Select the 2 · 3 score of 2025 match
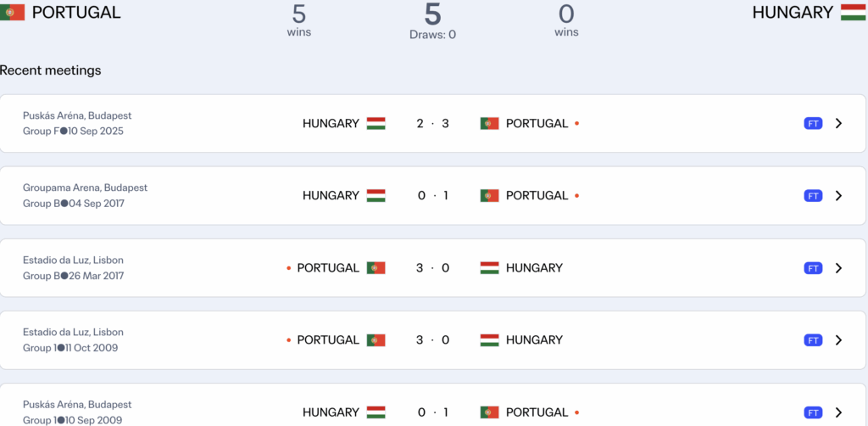This screenshot has height=426, width=868. (432, 124)
